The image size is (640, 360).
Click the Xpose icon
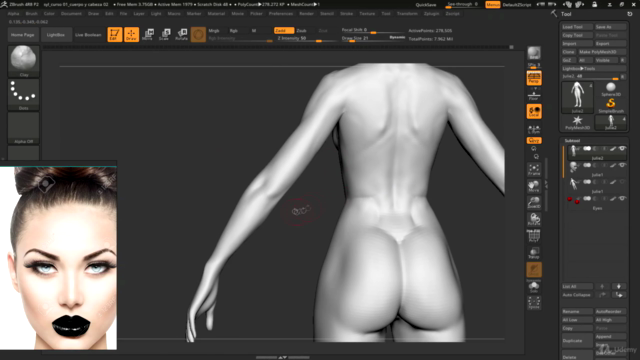534,303
